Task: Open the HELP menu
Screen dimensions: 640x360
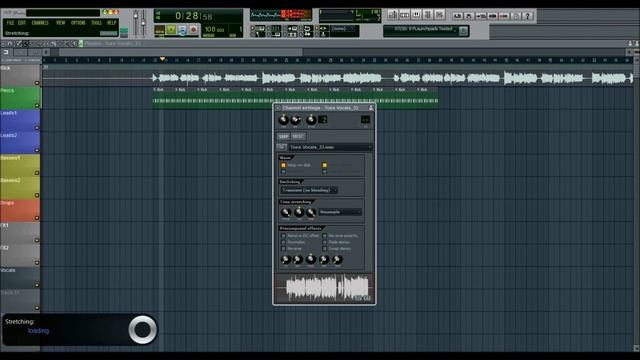Action: [111, 23]
